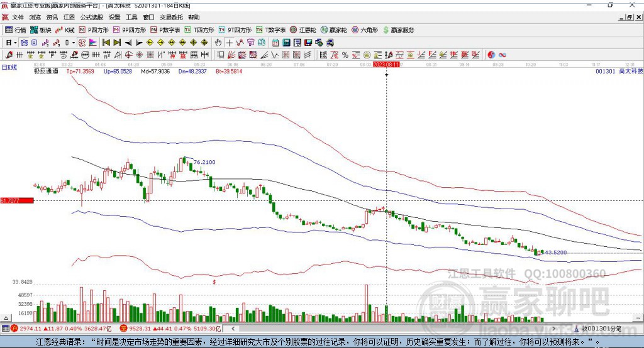
Task: Jump to last bar with skip-to-end icon
Action: 117,43
